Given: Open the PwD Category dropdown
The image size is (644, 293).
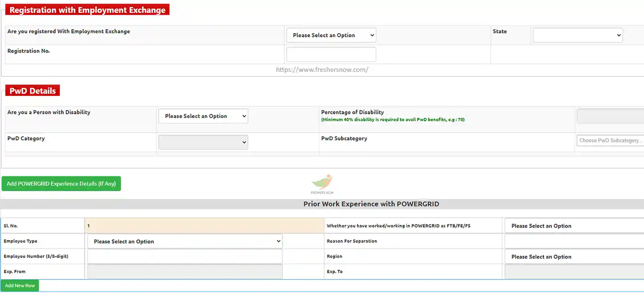Looking at the screenshot, I should pyautogui.click(x=203, y=142).
